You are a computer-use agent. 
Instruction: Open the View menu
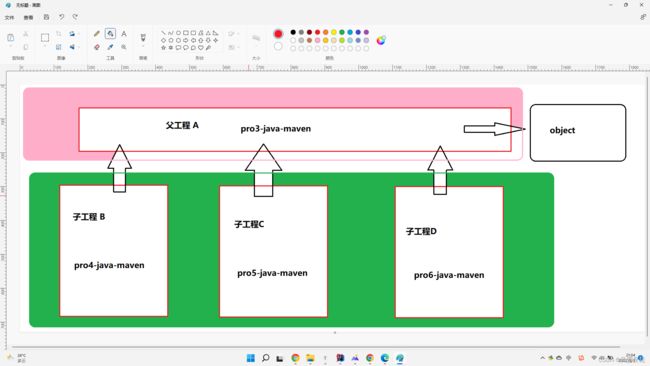(28, 17)
